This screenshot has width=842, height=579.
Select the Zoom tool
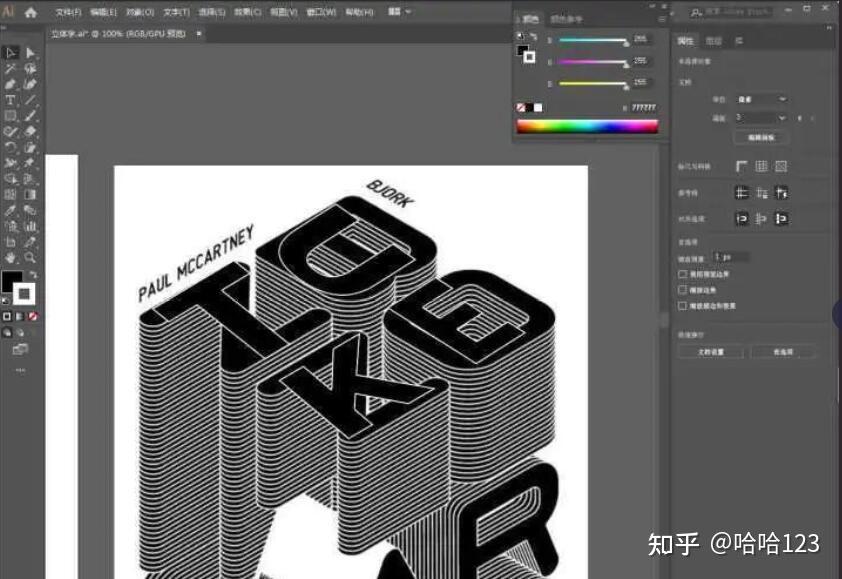[x=30, y=258]
